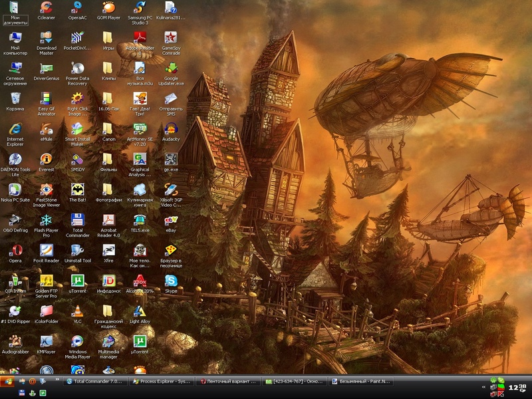Select the Мой компьютер icon
The width and height of the screenshot is (532, 399).
pos(15,38)
